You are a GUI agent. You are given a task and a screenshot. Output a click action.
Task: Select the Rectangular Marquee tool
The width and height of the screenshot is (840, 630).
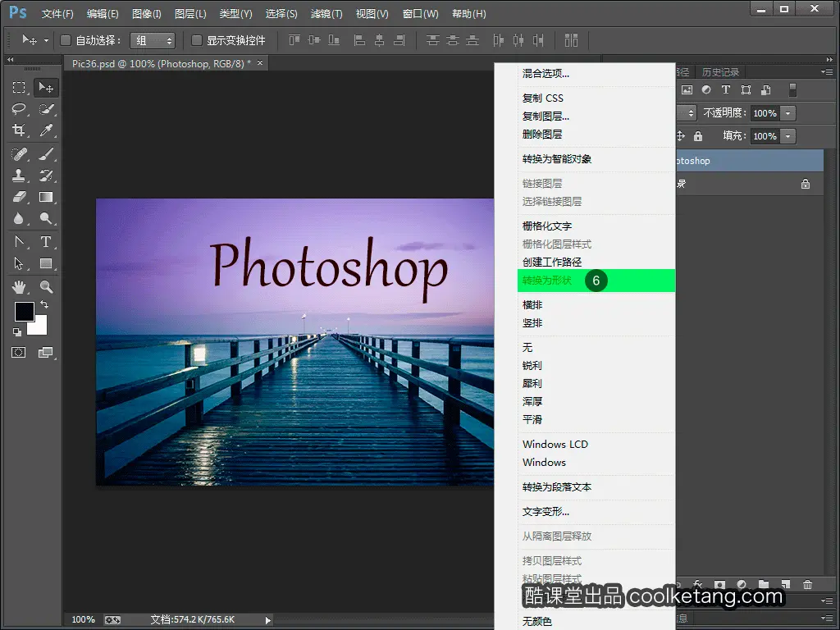19,87
